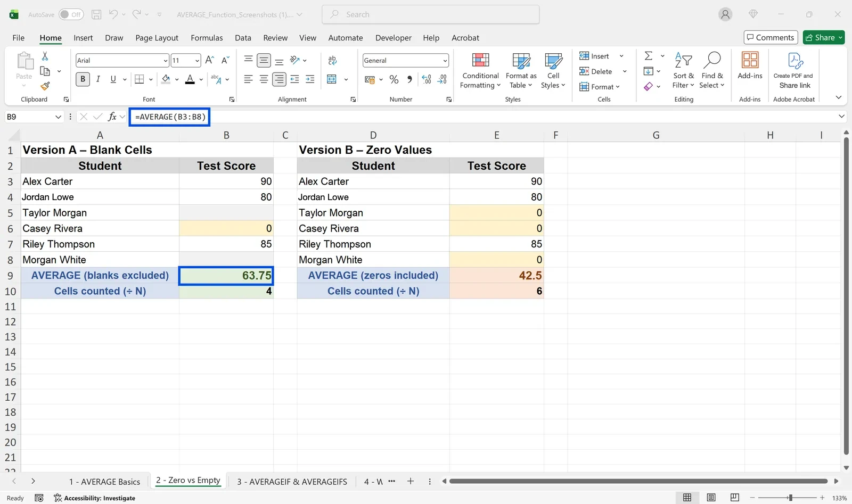This screenshot has height=504, width=852.
Task: Toggle Bold formatting
Action: (x=83, y=79)
